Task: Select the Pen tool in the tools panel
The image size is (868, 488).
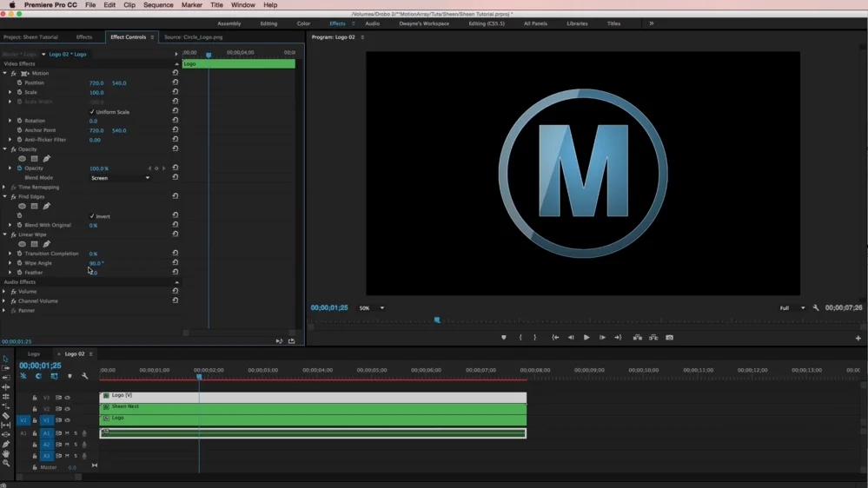Action: [x=6, y=444]
